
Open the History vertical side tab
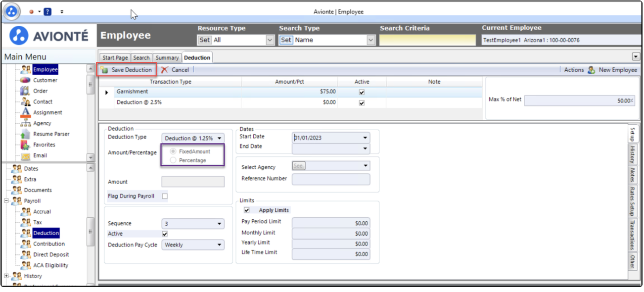pos(632,155)
